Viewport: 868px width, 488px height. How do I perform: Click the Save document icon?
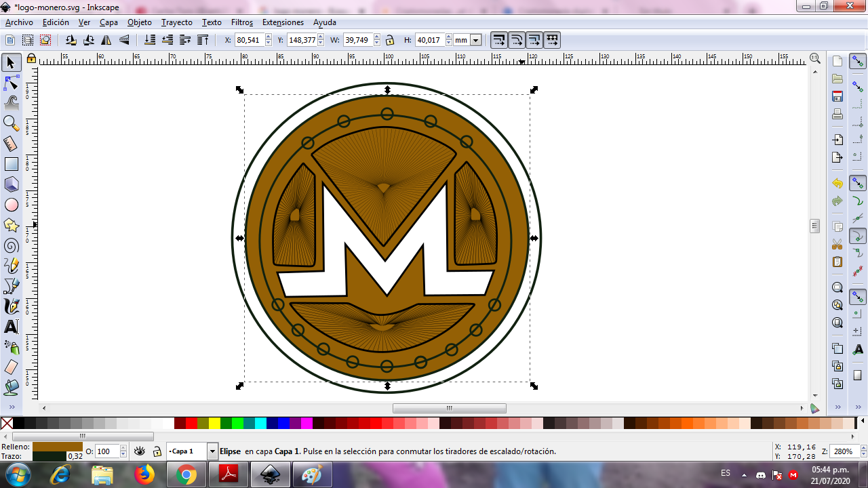pos(837,96)
